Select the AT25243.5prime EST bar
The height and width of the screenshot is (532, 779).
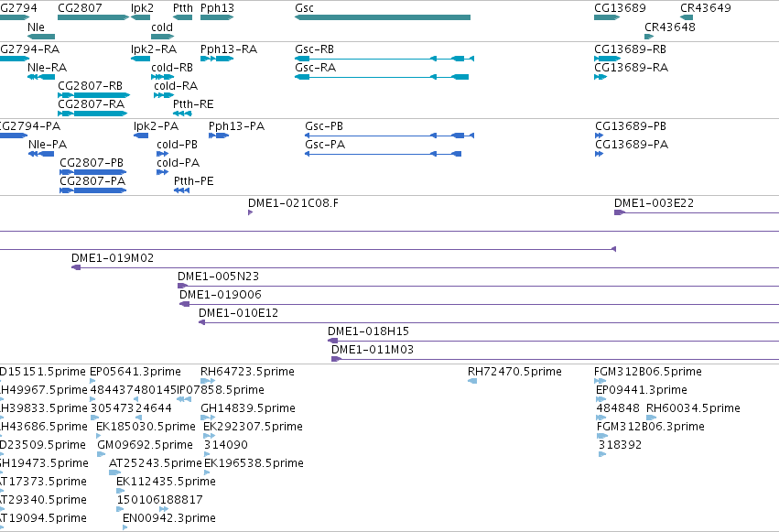(x=114, y=472)
